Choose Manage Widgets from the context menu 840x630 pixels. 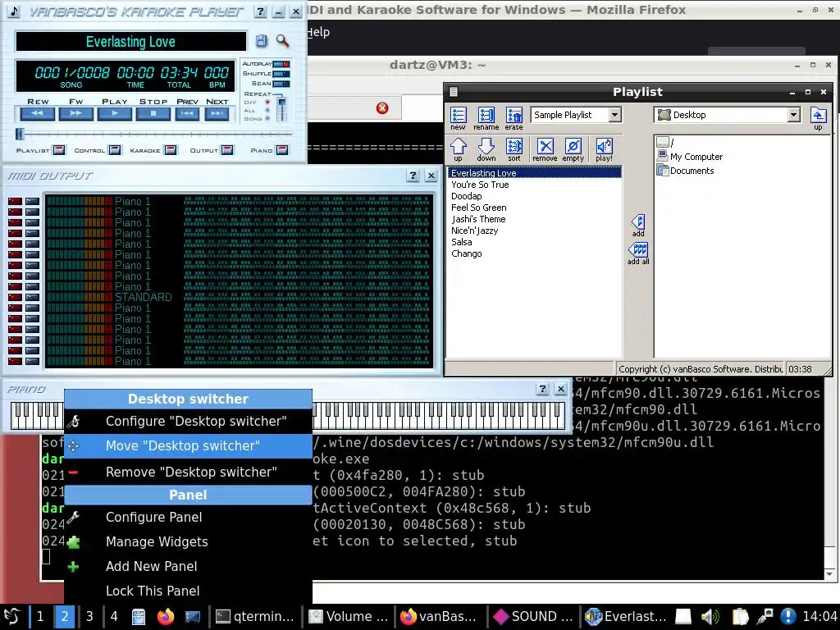(188, 541)
